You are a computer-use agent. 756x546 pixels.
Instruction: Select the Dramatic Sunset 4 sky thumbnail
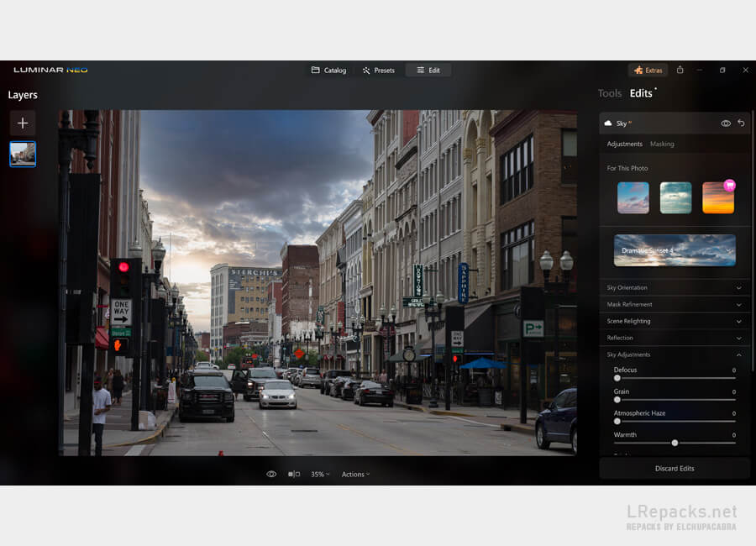point(674,249)
